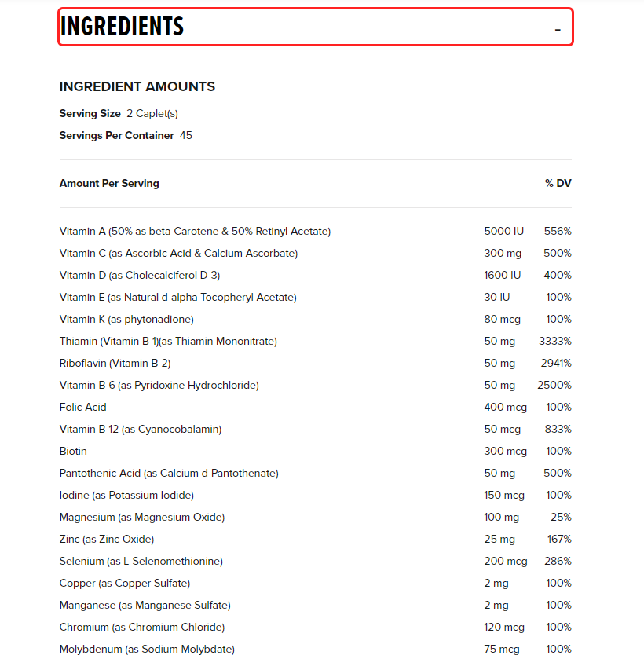Click the Magnesium 25% daily value
644x666 pixels.
tap(561, 518)
